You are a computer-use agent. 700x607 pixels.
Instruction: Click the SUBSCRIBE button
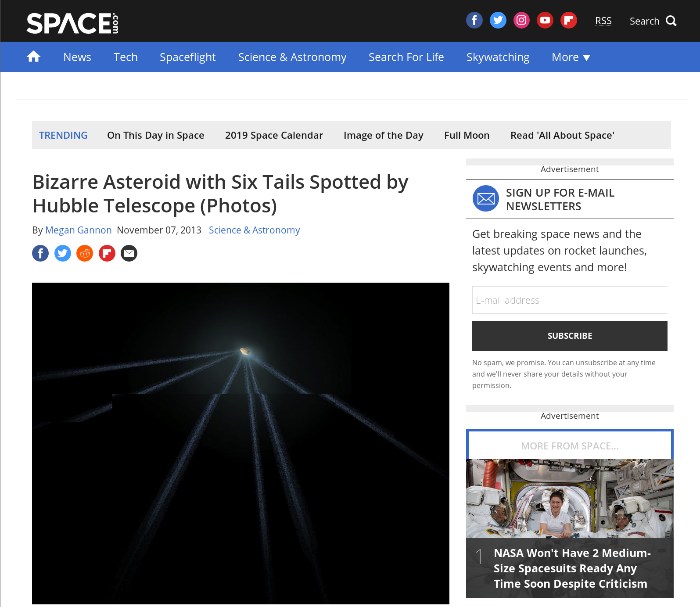570,336
